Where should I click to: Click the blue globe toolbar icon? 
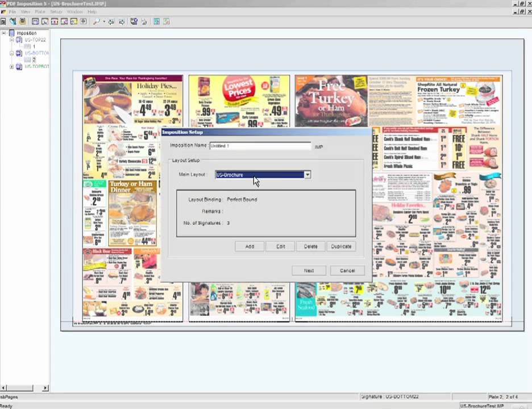(13, 22)
